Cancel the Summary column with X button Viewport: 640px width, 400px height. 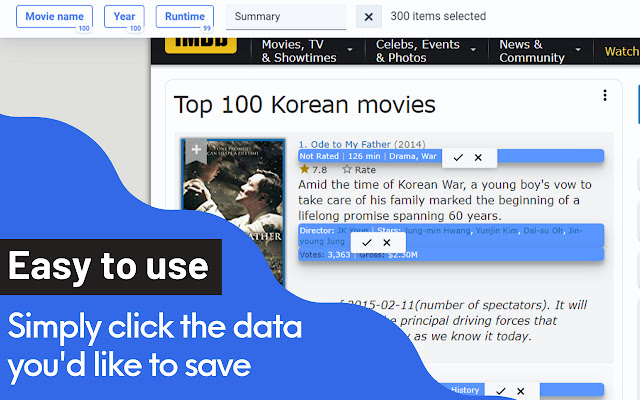pos(369,17)
